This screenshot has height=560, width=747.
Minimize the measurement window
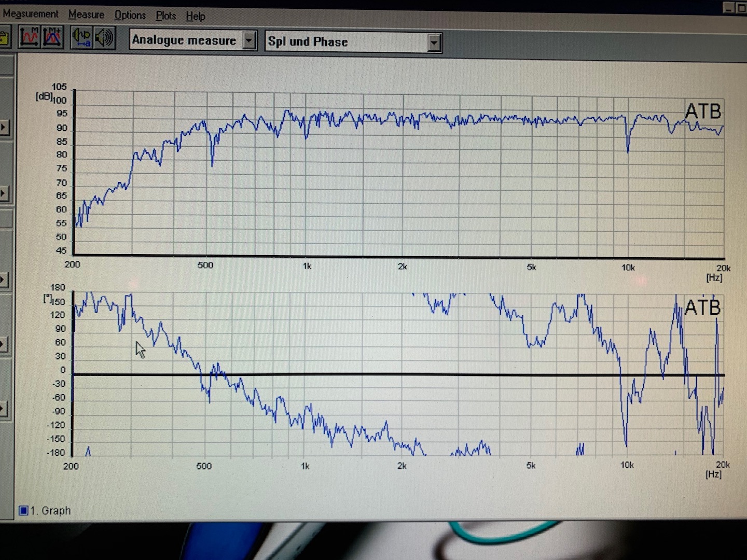pos(729,7)
